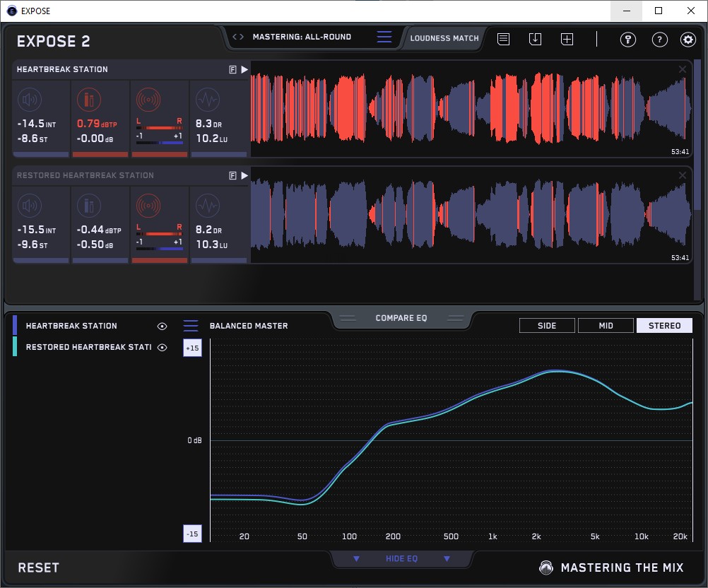708x588 pixels.
Task: Switch EQ view to Stereo
Action: [x=664, y=326]
